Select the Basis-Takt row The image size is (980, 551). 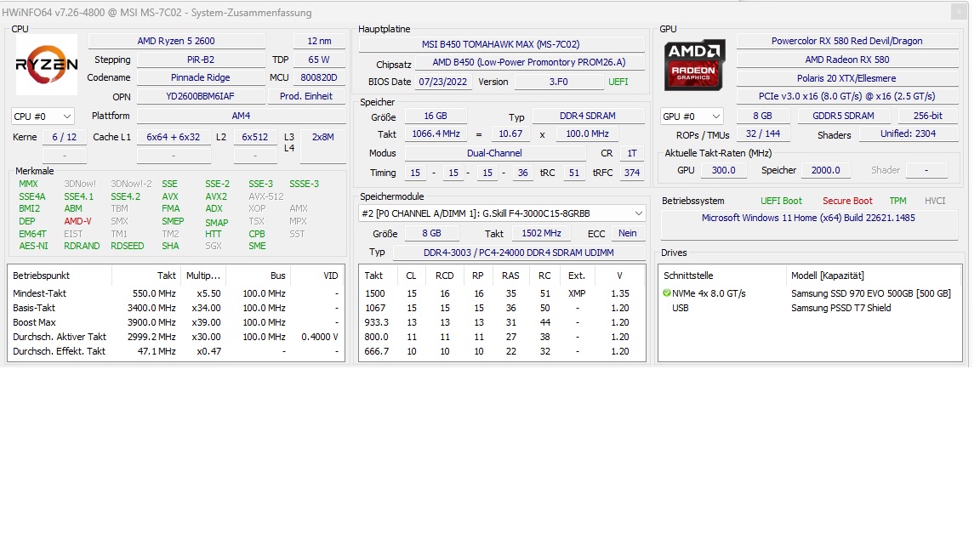pyautogui.click(x=175, y=307)
